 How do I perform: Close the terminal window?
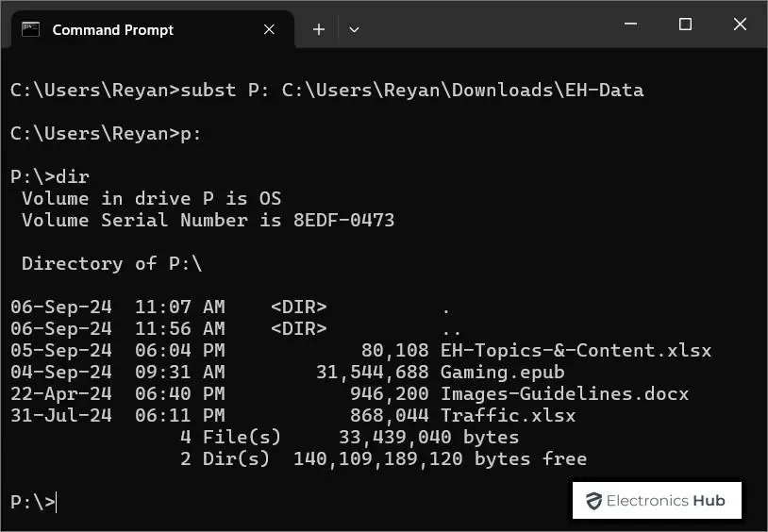[x=742, y=25]
